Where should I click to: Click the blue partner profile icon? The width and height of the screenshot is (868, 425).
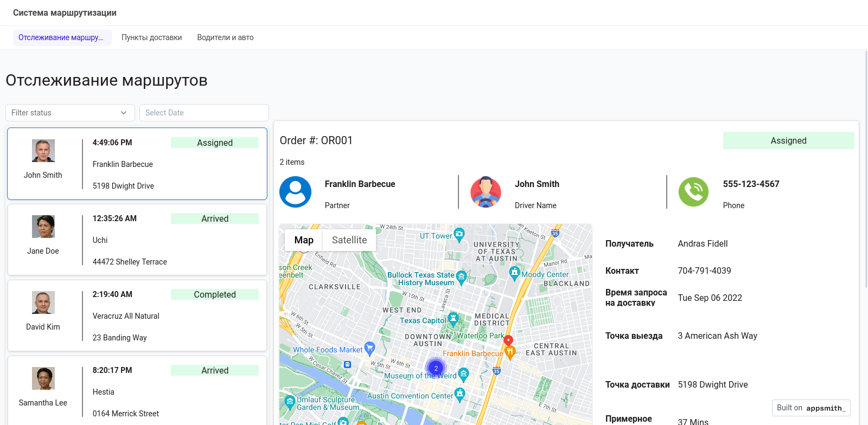pyautogui.click(x=295, y=192)
